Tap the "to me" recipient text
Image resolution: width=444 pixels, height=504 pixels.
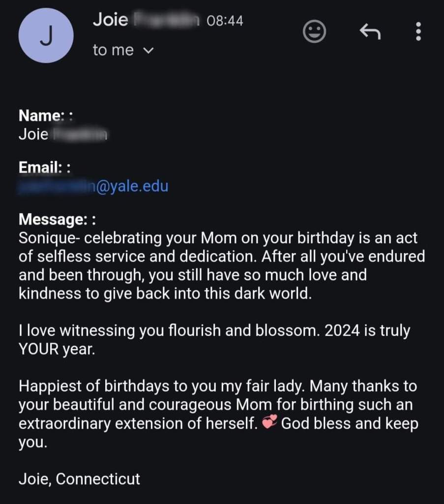pyautogui.click(x=113, y=50)
